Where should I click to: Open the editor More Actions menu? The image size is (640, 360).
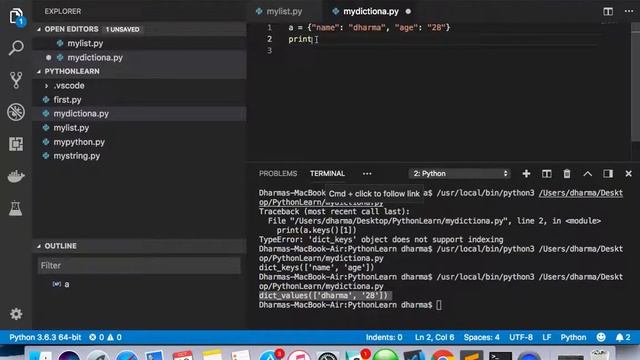(x=629, y=11)
